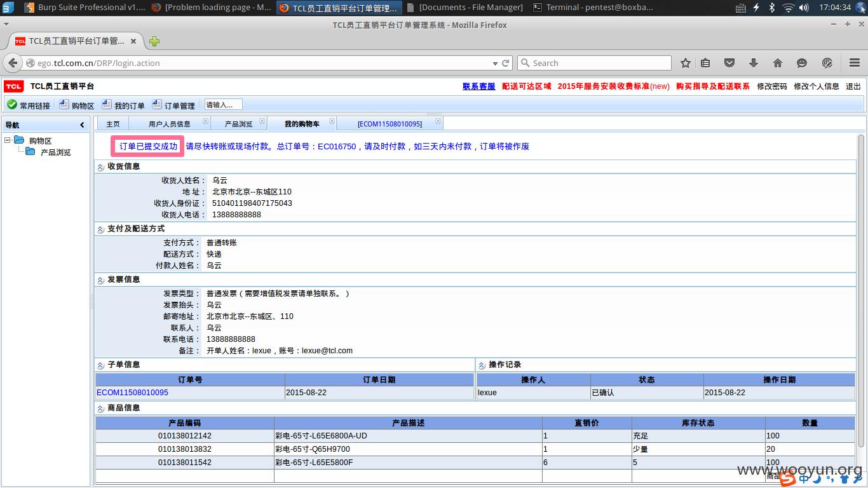868x488 pixels.
Task: Select product row 010138012142
Action: [475, 436]
